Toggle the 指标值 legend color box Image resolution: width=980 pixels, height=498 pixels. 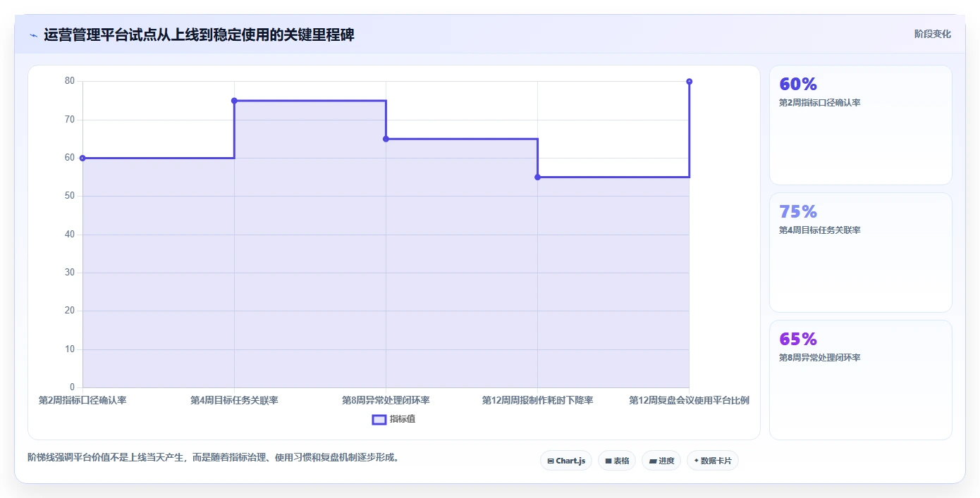[379, 419]
